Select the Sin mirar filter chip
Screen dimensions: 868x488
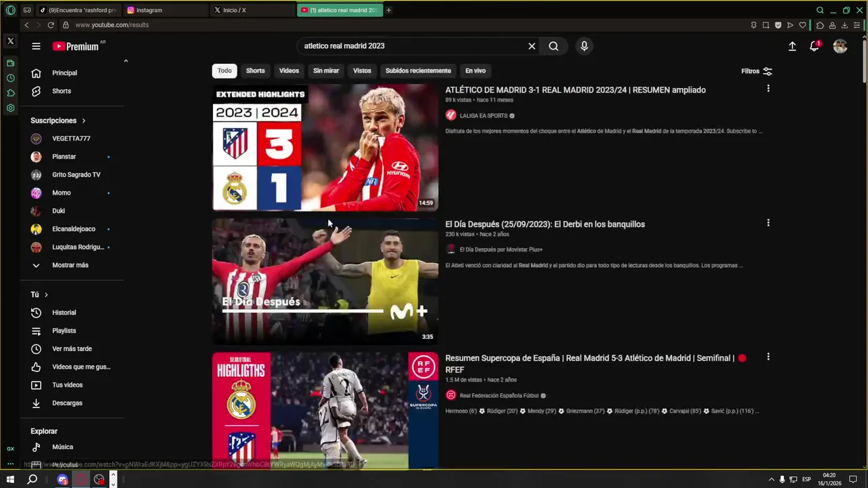326,70
